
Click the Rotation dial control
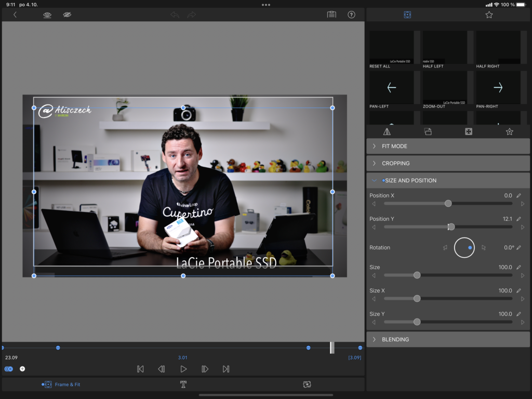[464, 247]
